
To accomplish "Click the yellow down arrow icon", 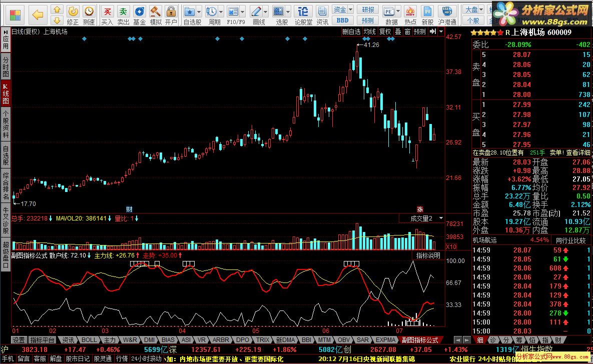I will 57,20.
